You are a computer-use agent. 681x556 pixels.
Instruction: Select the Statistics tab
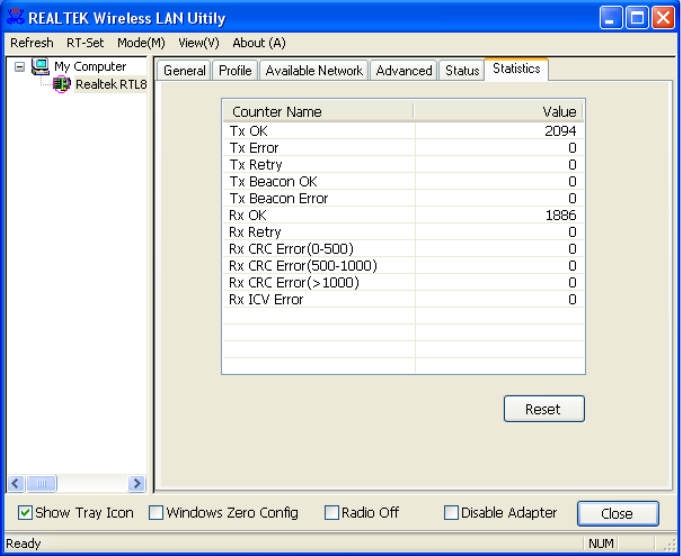click(x=516, y=69)
